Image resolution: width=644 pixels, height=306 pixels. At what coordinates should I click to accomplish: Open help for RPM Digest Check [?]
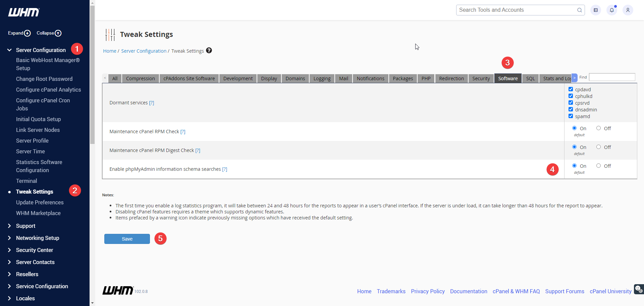[x=198, y=150]
